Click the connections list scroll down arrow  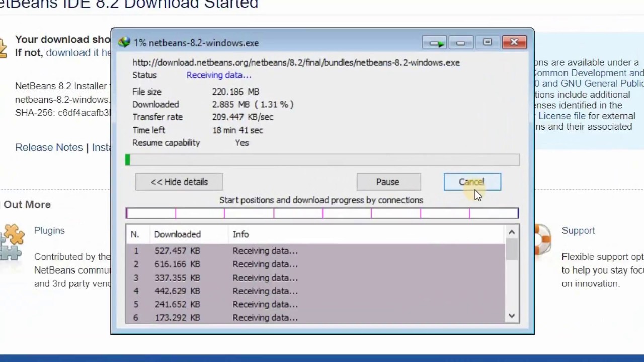click(512, 316)
